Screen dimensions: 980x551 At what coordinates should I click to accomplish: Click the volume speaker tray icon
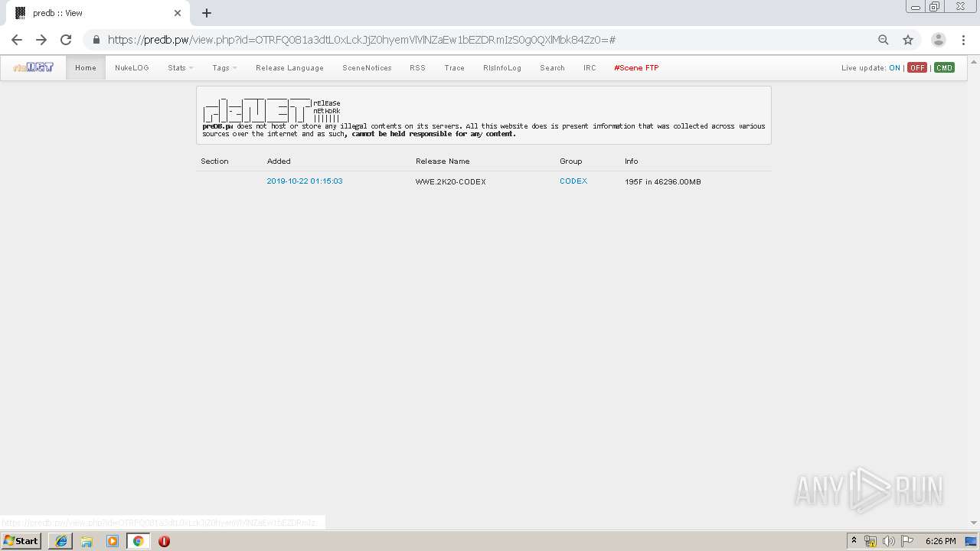888,541
